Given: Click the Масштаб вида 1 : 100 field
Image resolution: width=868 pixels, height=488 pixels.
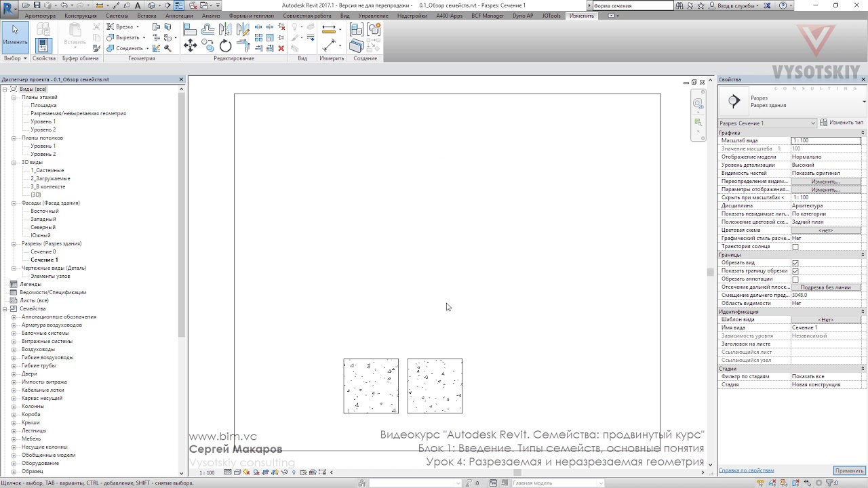Looking at the screenshot, I should coord(825,140).
